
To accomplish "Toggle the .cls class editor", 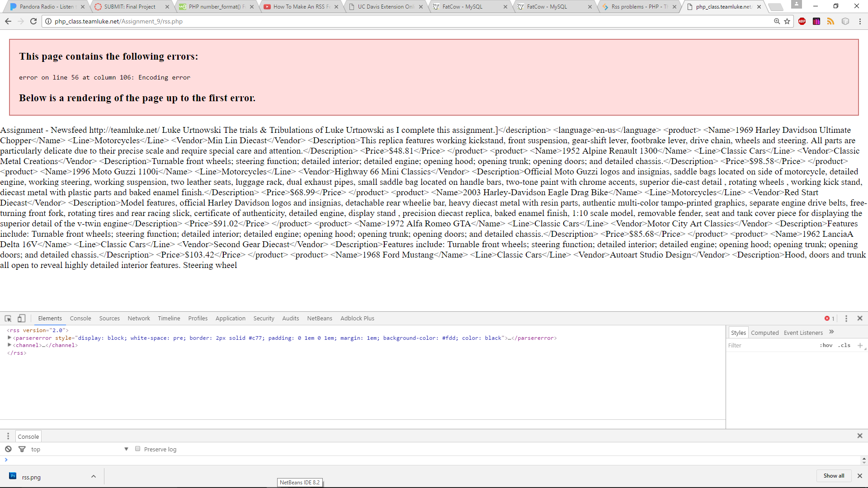I will point(844,345).
